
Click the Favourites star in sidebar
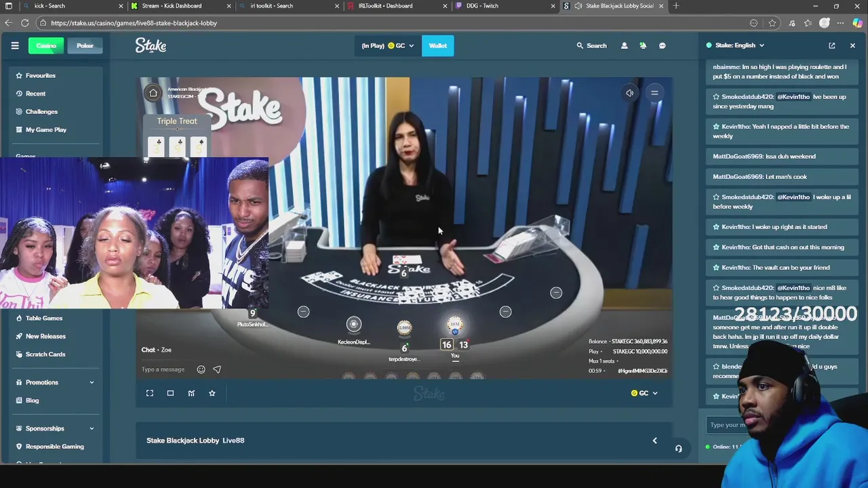tap(20, 75)
